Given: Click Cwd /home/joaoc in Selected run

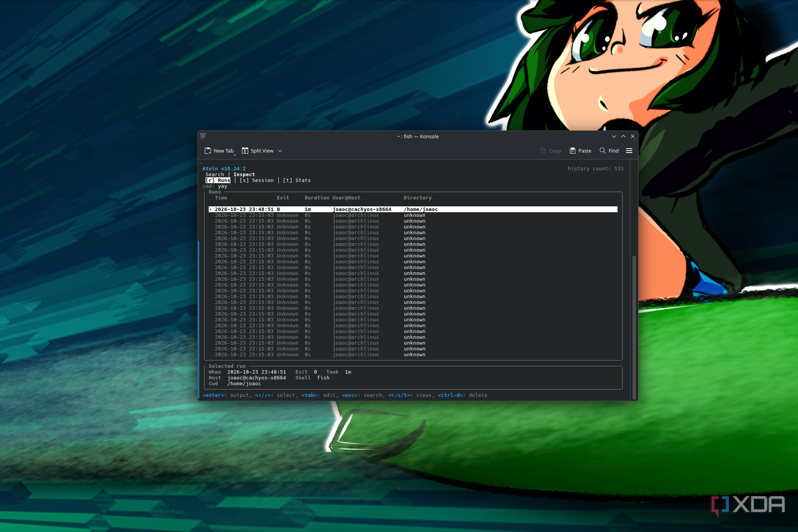Looking at the screenshot, I should [235, 384].
